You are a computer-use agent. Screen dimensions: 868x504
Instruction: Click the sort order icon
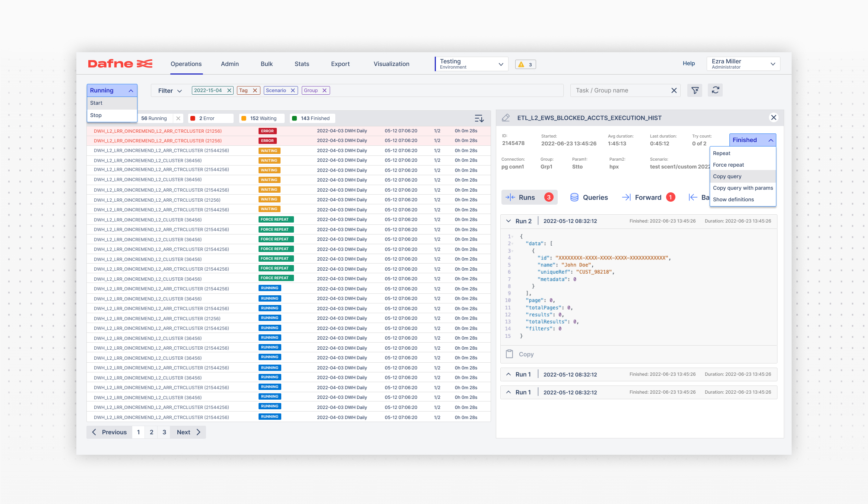point(479,119)
